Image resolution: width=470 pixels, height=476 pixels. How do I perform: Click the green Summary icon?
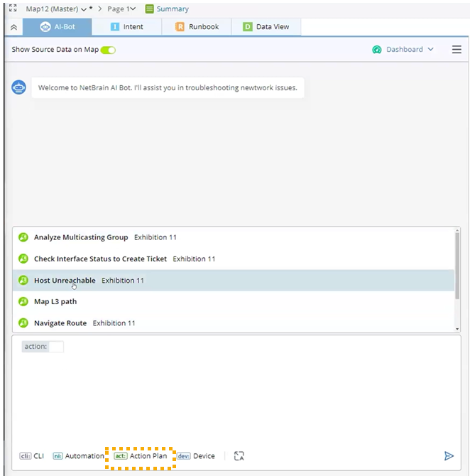coord(149,9)
